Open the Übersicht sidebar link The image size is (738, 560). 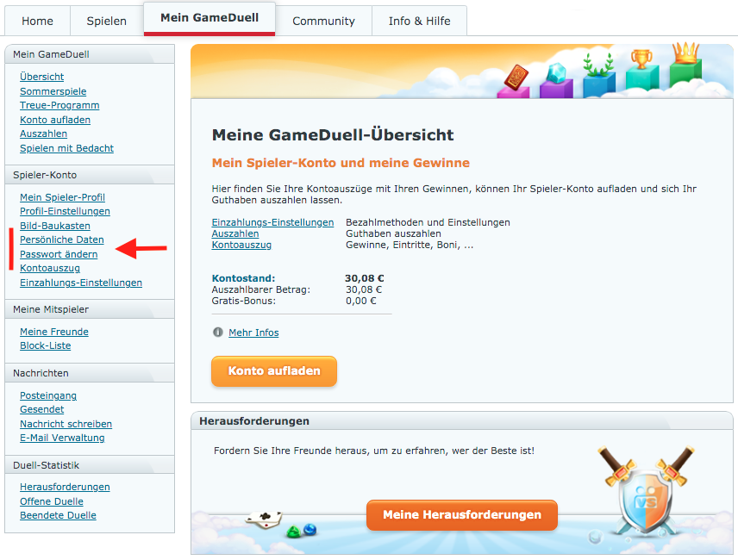(42, 77)
